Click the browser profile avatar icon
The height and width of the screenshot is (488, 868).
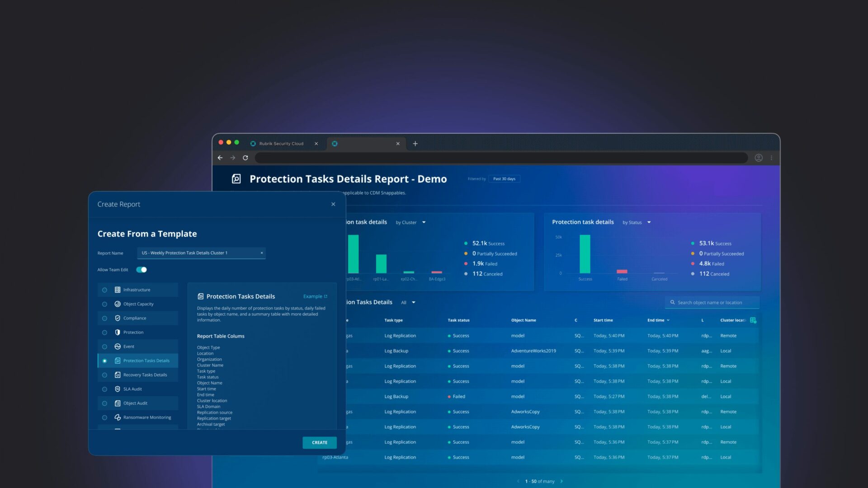tap(759, 158)
